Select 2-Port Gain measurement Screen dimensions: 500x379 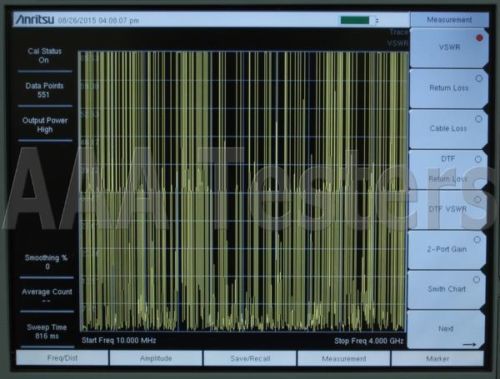[x=447, y=250]
